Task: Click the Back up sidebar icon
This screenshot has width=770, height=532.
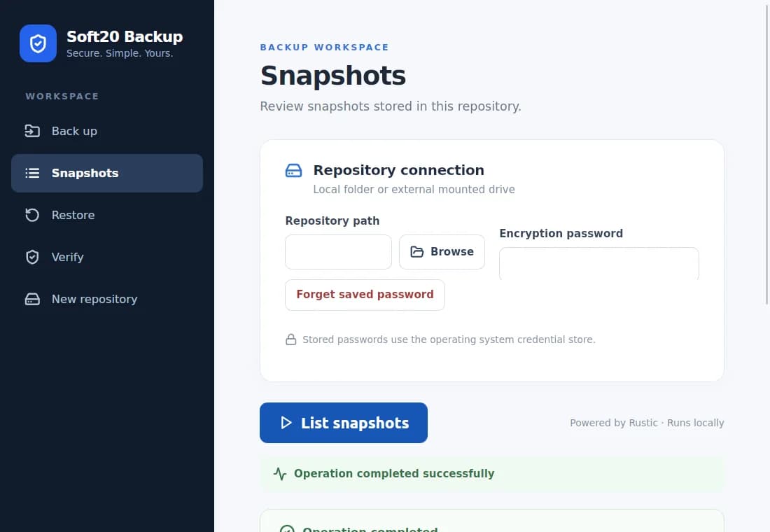Action: coord(32,131)
